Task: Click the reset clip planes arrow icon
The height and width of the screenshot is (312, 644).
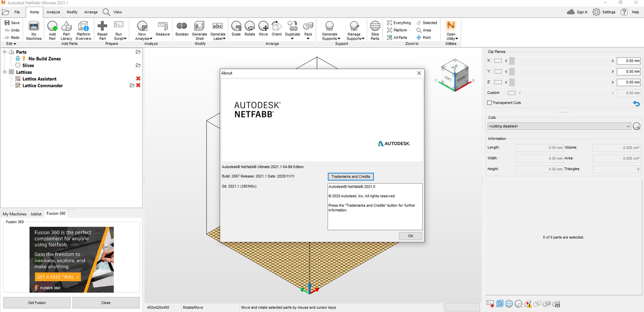Action: click(636, 103)
